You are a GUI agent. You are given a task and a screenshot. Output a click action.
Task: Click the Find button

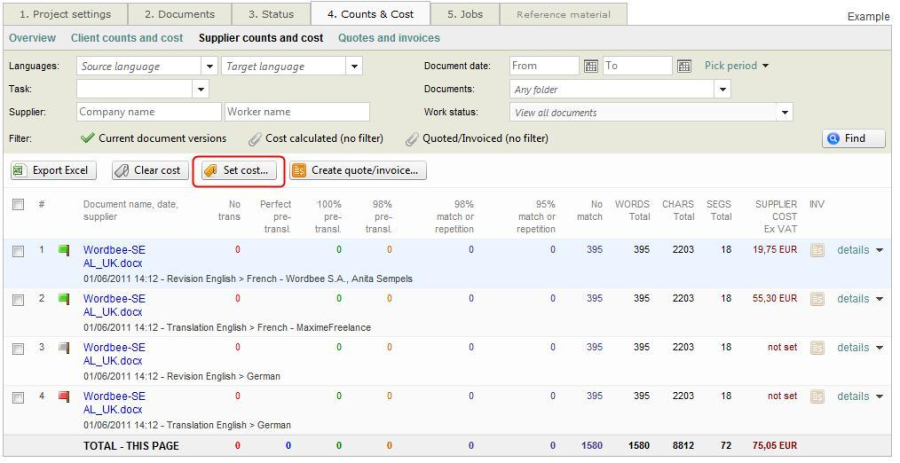(x=854, y=139)
